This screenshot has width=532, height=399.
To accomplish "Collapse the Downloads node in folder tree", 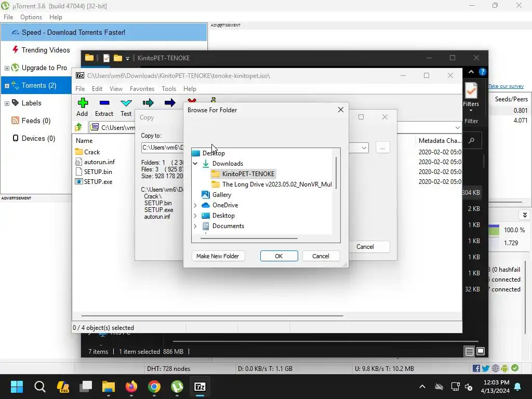I will [x=195, y=164].
